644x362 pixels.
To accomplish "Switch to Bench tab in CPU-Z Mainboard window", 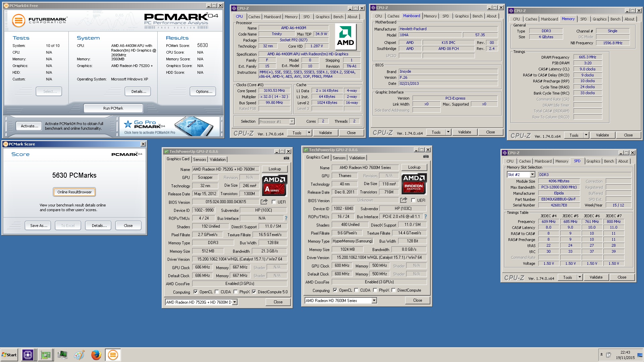I will pyautogui.click(x=477, y=16).
